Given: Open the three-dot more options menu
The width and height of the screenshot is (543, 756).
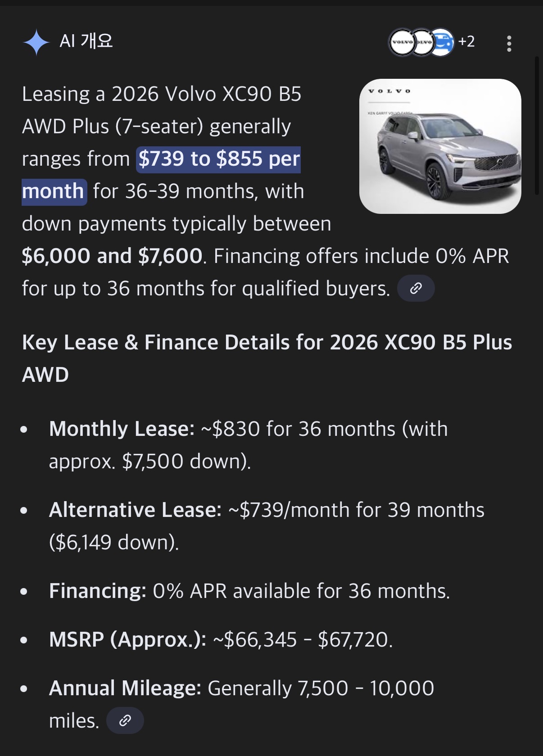Looking at the screenshot, I should pyautogui.click(x=509, y=44).
